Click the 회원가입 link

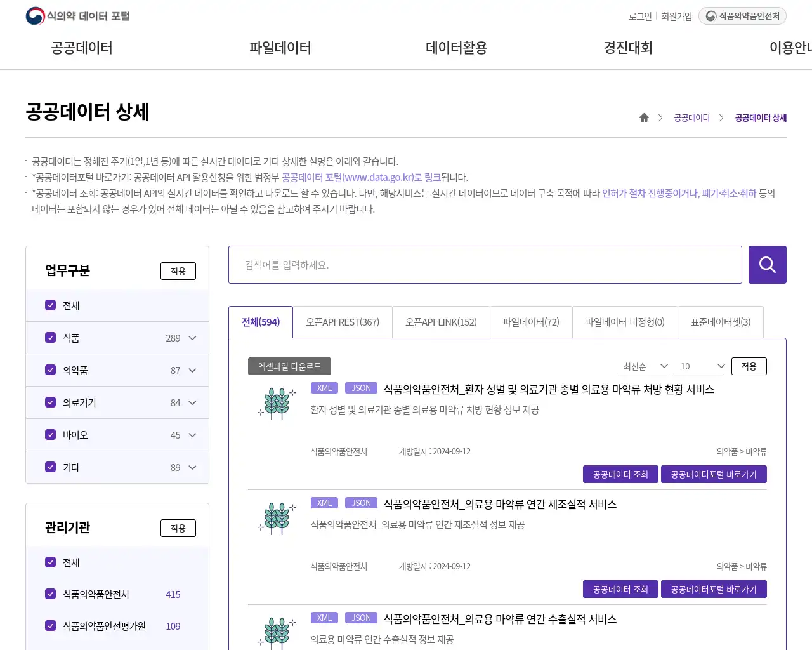point(677,17)
